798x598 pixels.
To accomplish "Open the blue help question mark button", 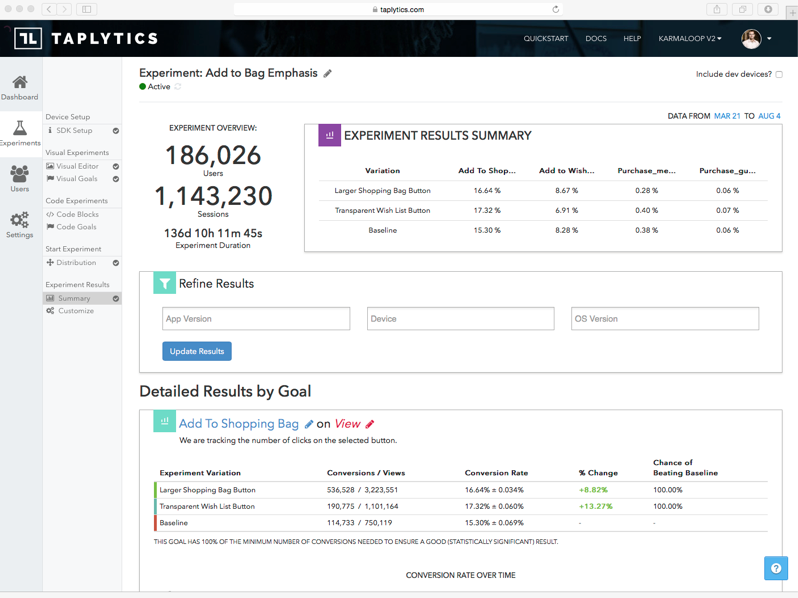I will coord(776,568).
